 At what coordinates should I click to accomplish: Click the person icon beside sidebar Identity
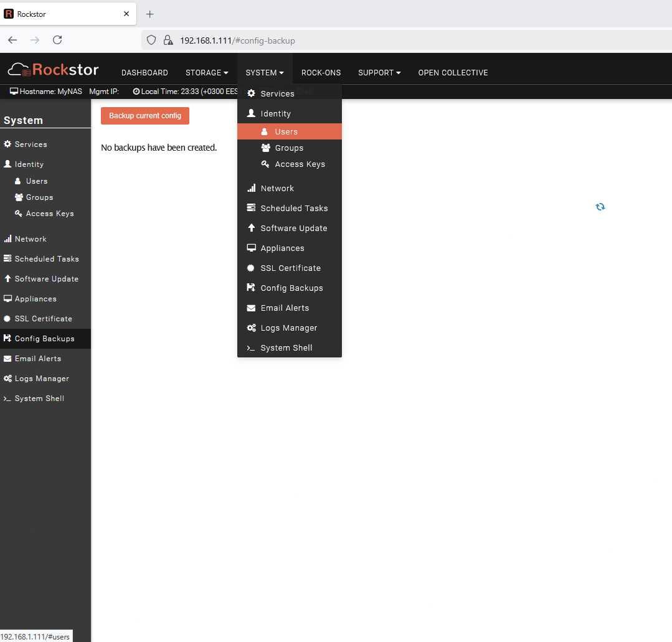[x=7, y=164]
